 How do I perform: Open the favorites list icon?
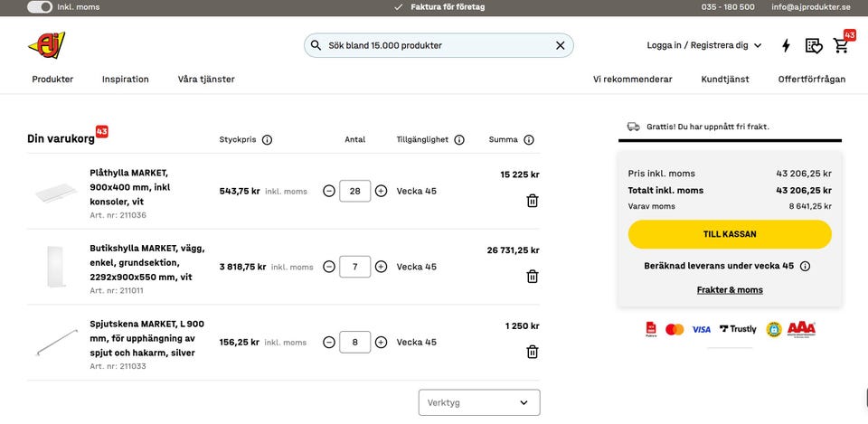click(813, 45)
